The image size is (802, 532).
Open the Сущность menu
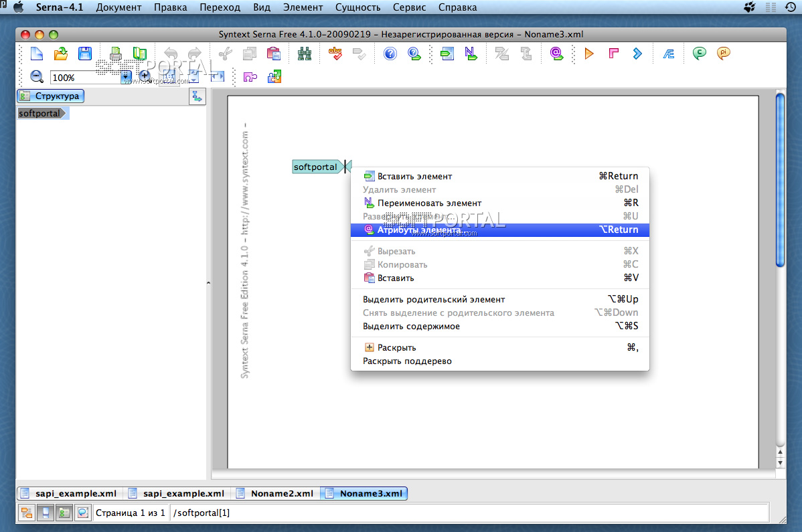(358, 7)
